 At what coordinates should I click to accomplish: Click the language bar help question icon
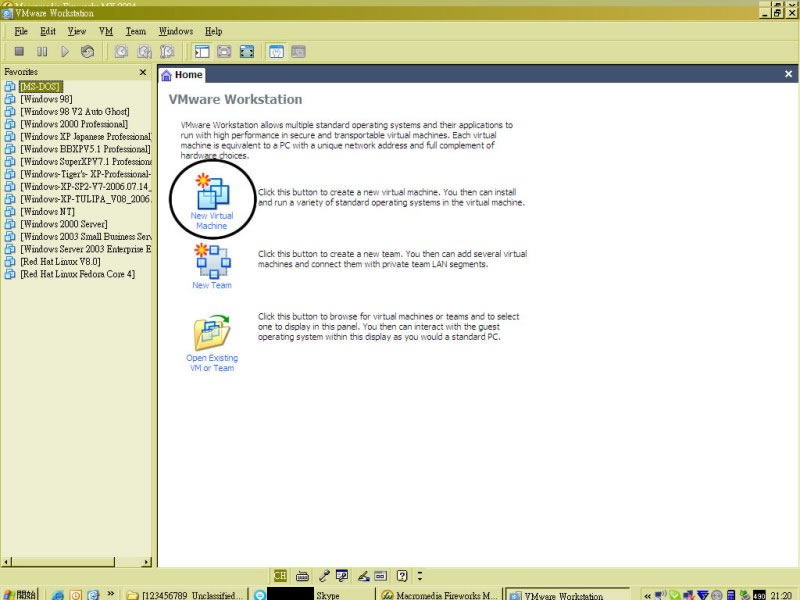(x=402, y=576)
